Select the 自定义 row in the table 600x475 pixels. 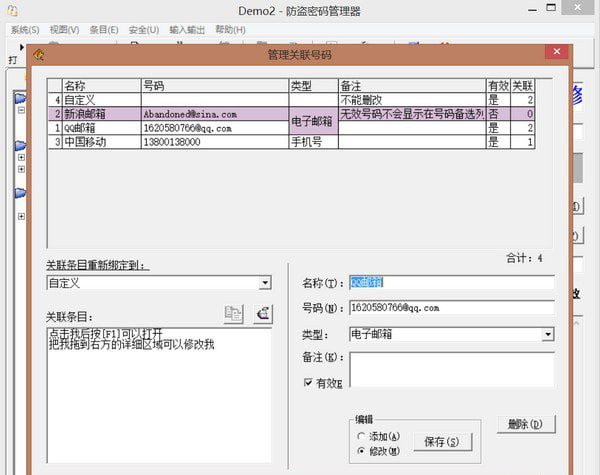pos(291,100)
